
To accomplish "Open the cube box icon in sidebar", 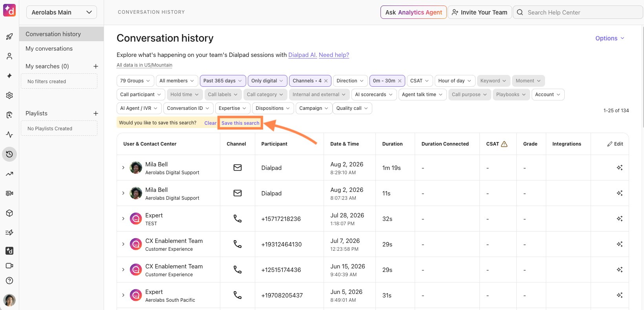I will pyautogui.click(x=9, y=213).
